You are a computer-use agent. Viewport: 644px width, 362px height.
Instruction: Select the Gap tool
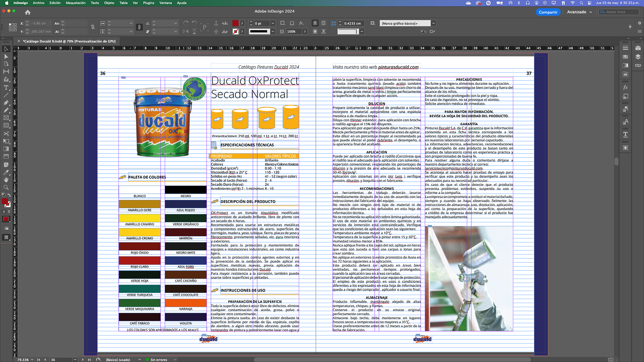[x=6, y=71]
